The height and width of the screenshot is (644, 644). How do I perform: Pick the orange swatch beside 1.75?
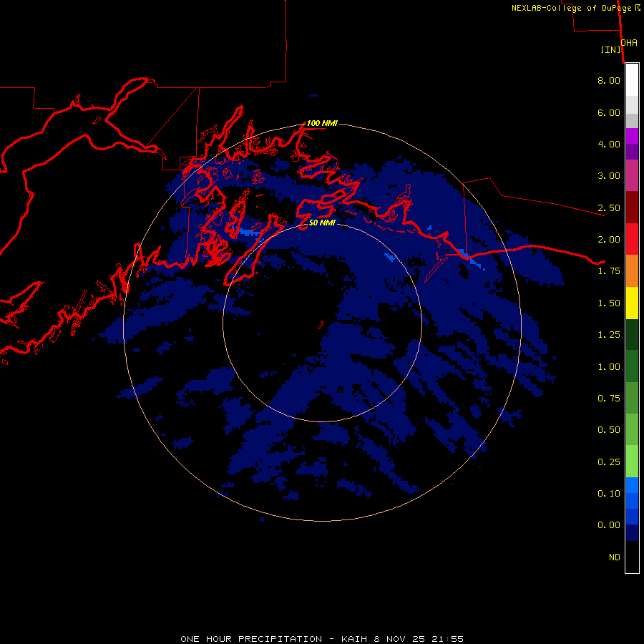632,271
